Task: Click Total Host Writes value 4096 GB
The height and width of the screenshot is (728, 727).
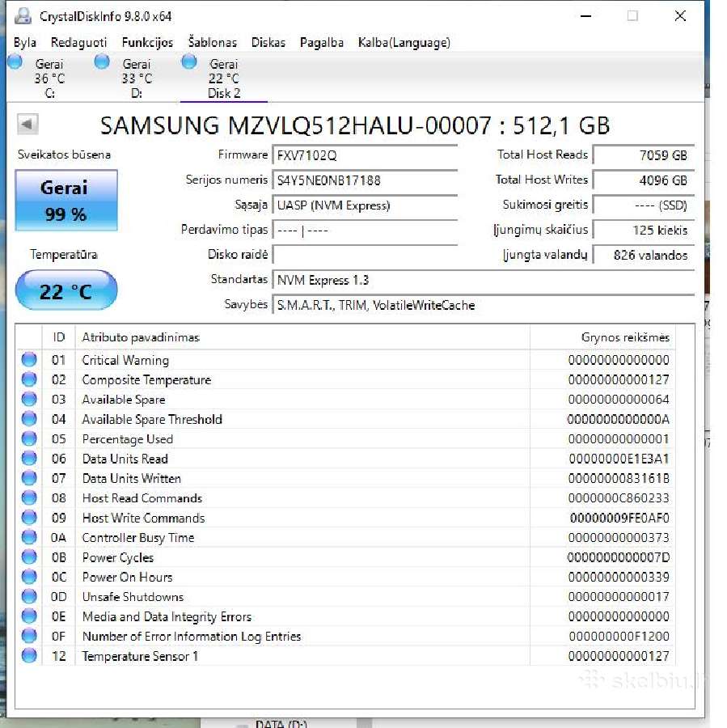Action: (644, 180)
